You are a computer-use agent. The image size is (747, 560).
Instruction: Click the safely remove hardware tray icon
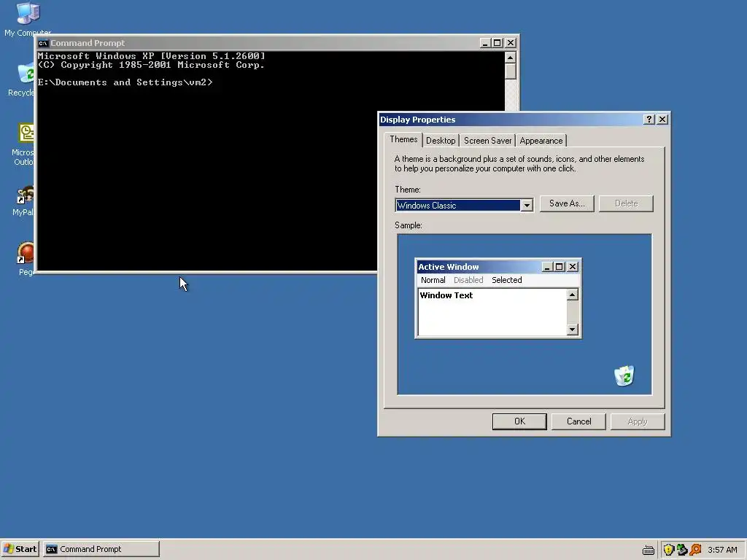click(682, 550)
